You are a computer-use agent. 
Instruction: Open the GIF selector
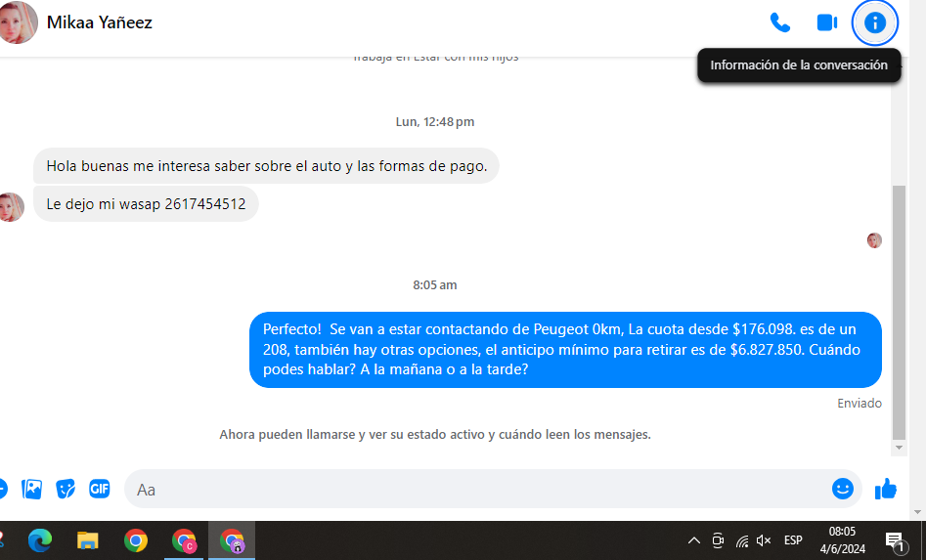[x=99, y=489]
